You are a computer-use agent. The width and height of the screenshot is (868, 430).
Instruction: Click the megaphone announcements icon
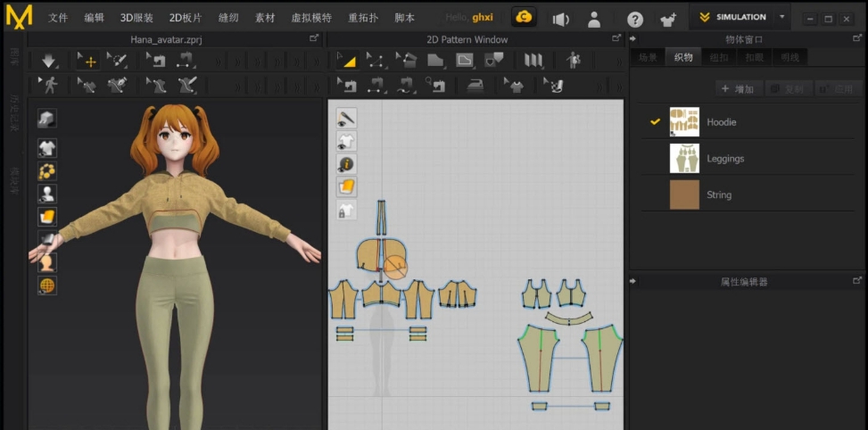pos(560,19)
